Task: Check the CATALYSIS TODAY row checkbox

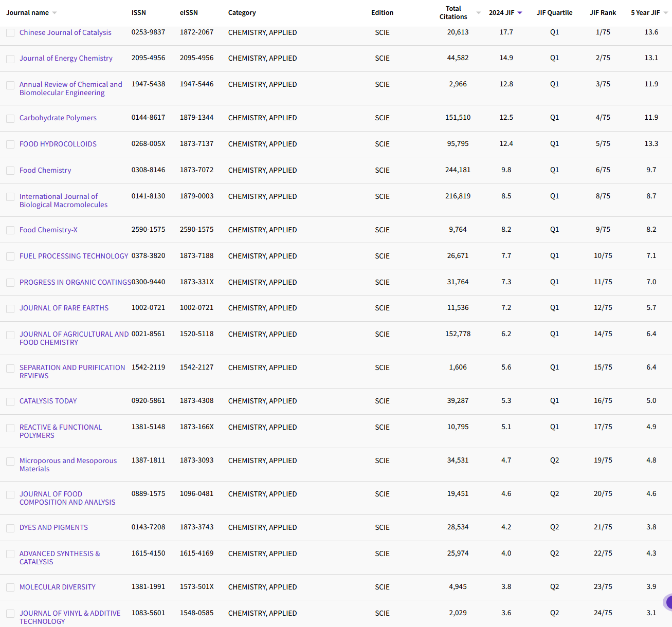Action: pyautogui.click(x=10, y=401)
